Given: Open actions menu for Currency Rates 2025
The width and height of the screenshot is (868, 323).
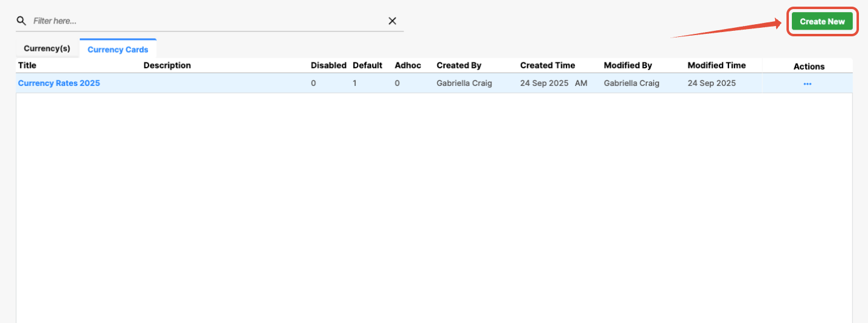Looking at the screenshot, I should tap(808, 83).
